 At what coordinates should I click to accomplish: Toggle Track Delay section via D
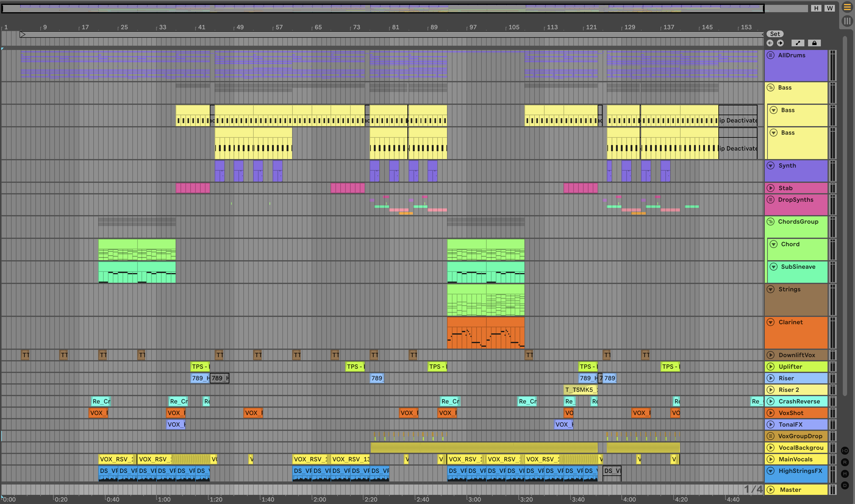point(845,485)
